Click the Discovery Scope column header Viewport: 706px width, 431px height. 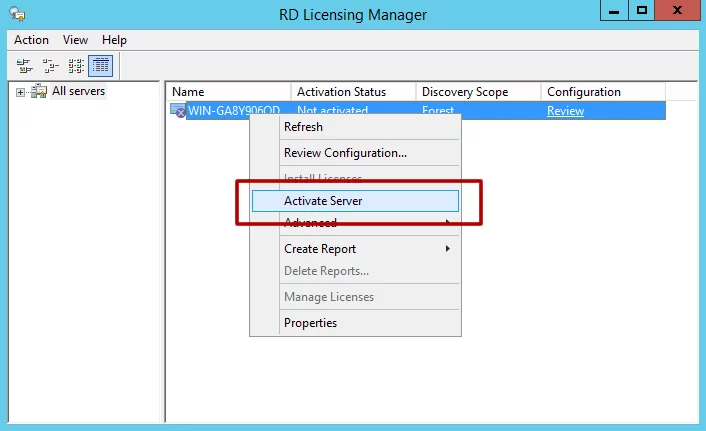pos(467,92)
